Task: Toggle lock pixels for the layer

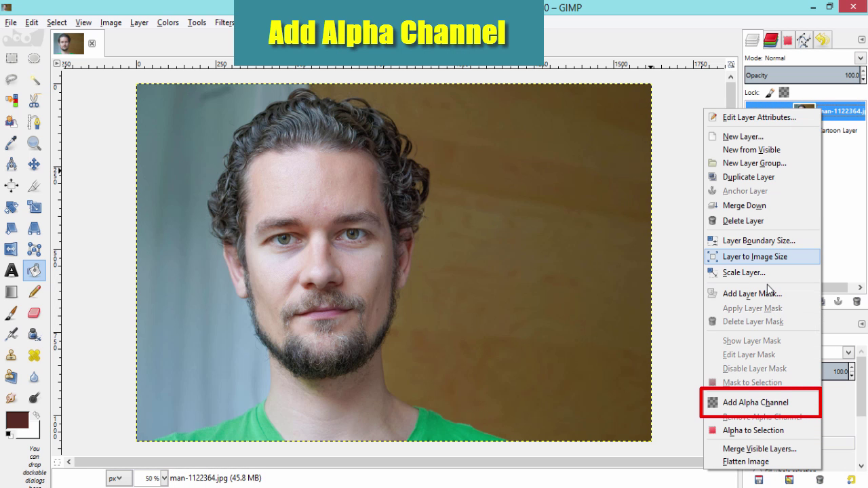Action: pos(769,92)
